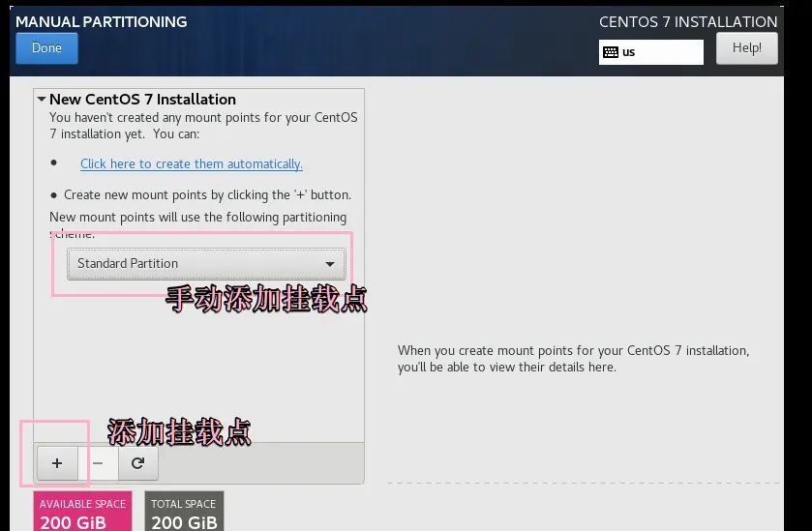The width and height of the screenshot is (812, 531).
Task: Select the us keyboard layout indicator
Action: click(x=651, y=52)
